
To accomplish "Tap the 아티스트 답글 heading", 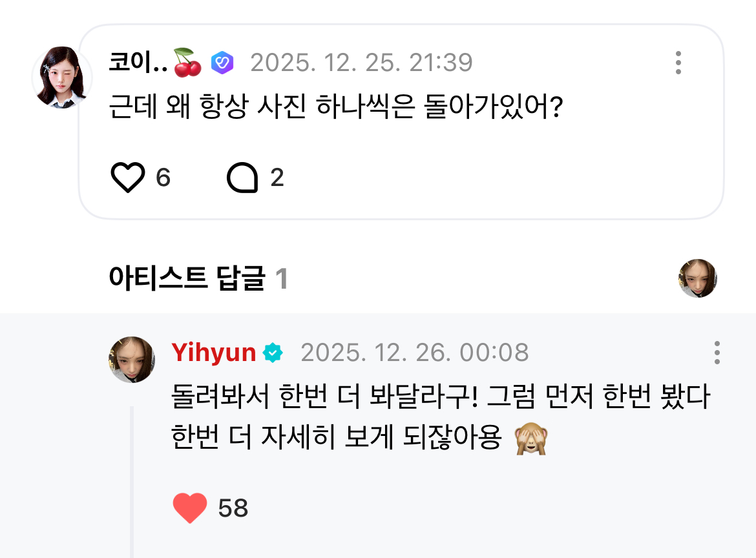I will click(187, 278).
